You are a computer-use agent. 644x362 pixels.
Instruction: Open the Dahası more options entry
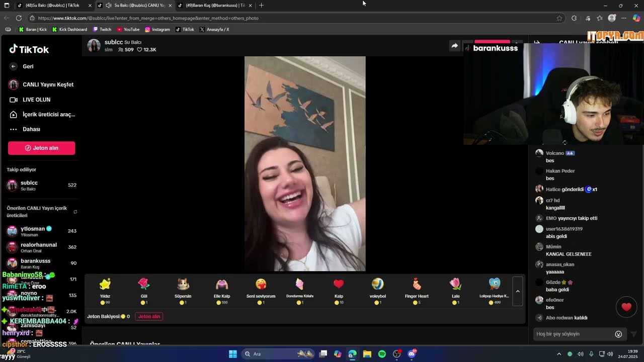(25, 129)
